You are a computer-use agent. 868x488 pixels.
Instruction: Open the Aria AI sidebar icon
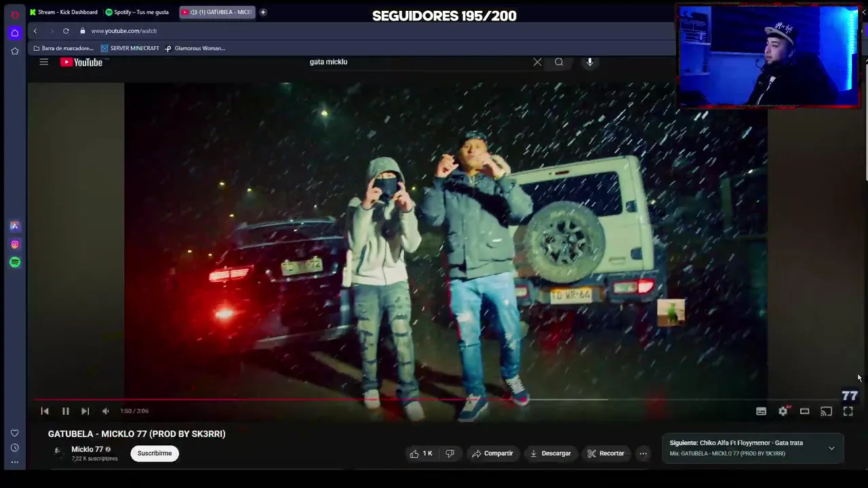(14, 226)
